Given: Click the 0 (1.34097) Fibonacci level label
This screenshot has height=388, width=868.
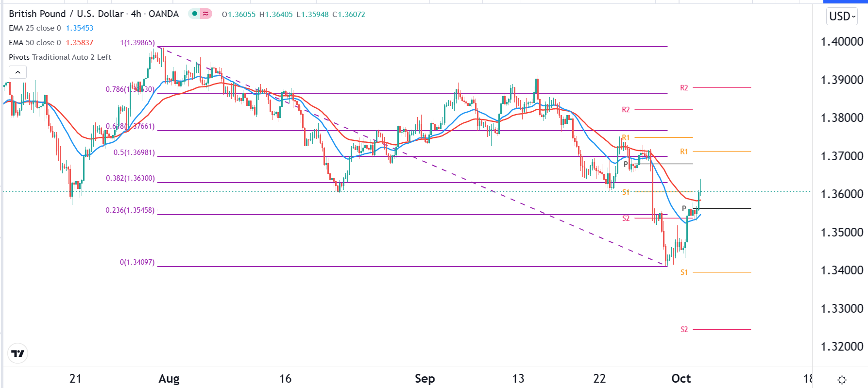Looking at the screenshot, I should [137, 262].
